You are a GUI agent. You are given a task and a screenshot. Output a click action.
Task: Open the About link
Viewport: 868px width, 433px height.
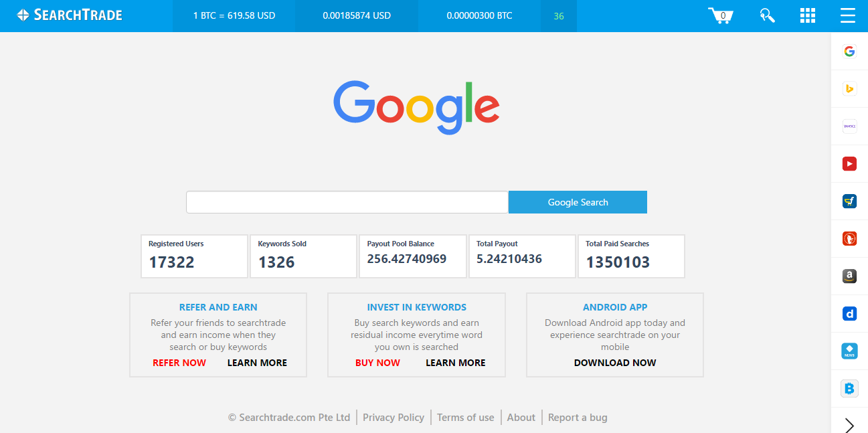[521, 418]
